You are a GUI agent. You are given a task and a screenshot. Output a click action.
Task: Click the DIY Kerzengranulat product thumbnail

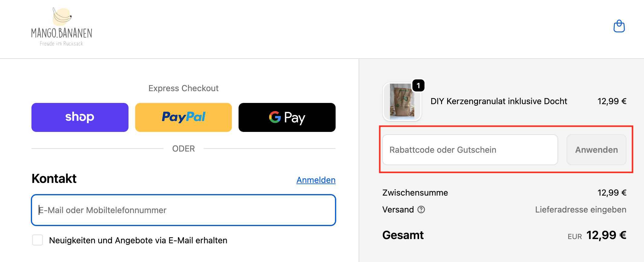[x=402, y=102]
